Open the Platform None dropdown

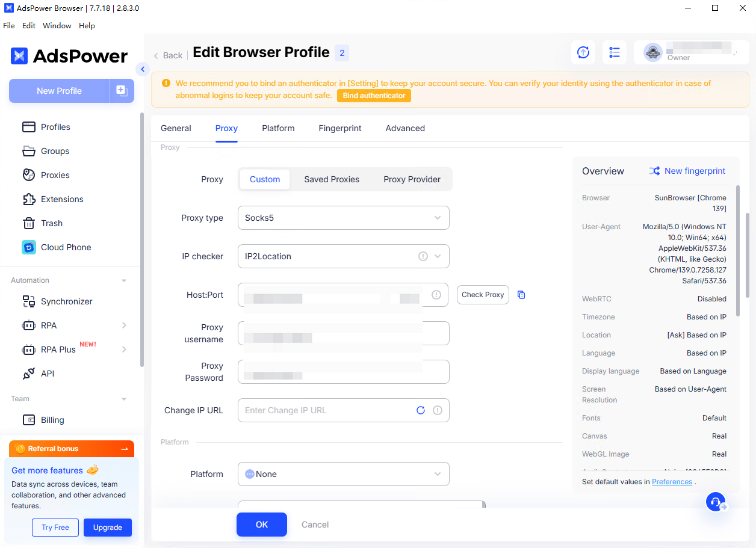point(343,474)
